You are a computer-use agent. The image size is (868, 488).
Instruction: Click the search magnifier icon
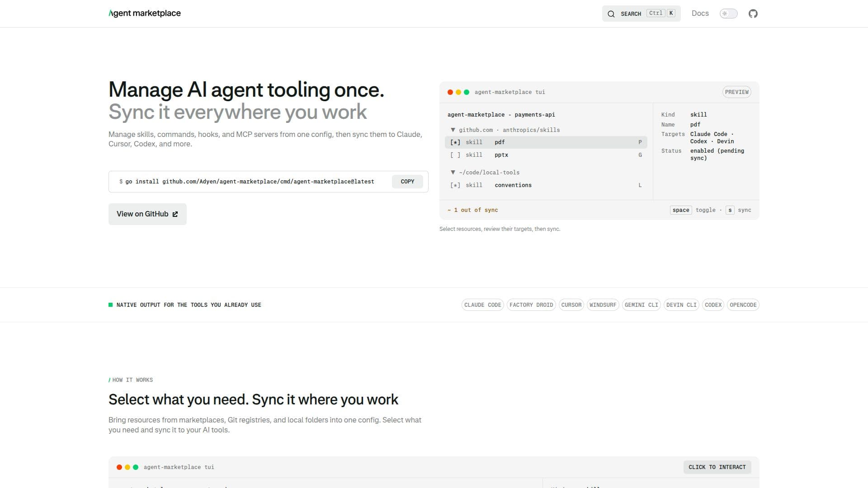point(611,14)
